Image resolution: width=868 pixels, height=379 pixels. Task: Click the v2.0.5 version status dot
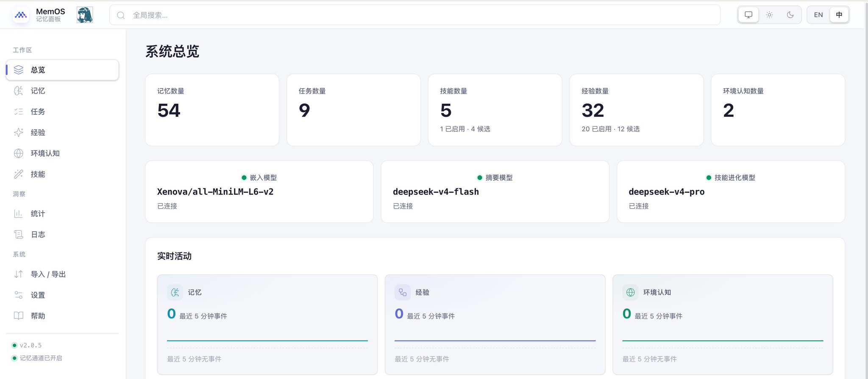point(14,345)
